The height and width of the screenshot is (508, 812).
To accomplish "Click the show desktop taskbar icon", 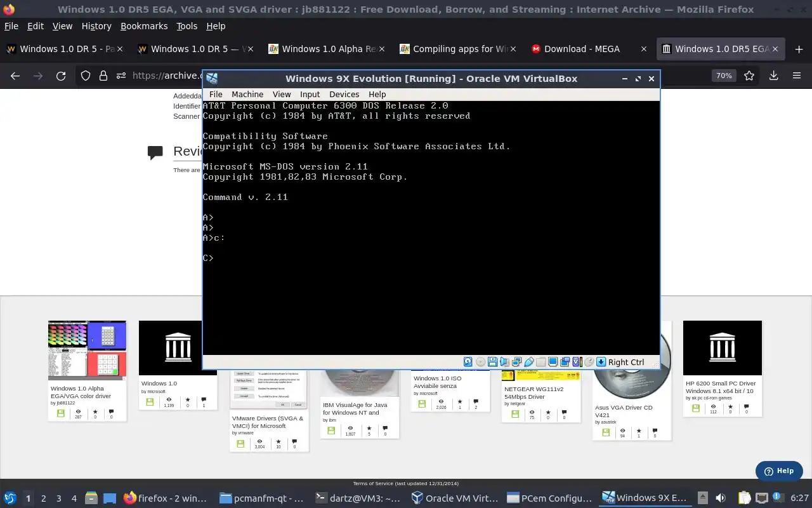I will tap(109, 498).
